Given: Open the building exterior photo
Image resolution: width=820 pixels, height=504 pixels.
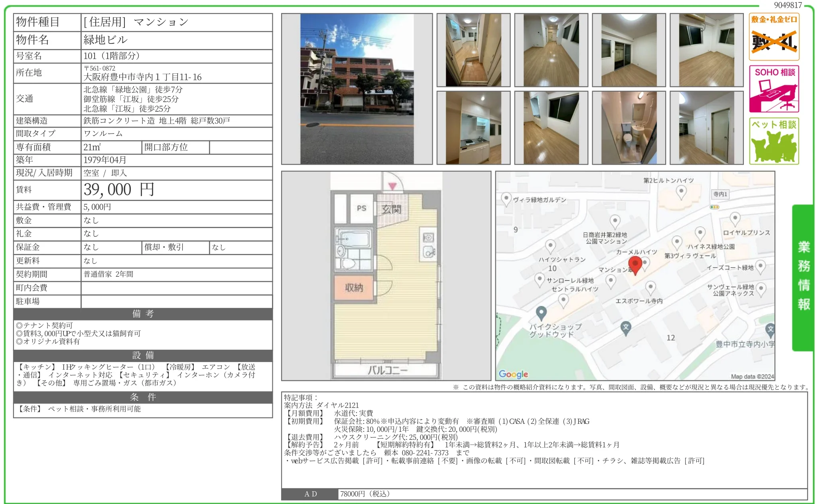Looking at the screenshot, I should pyautogui.click(x=357, y=89).
